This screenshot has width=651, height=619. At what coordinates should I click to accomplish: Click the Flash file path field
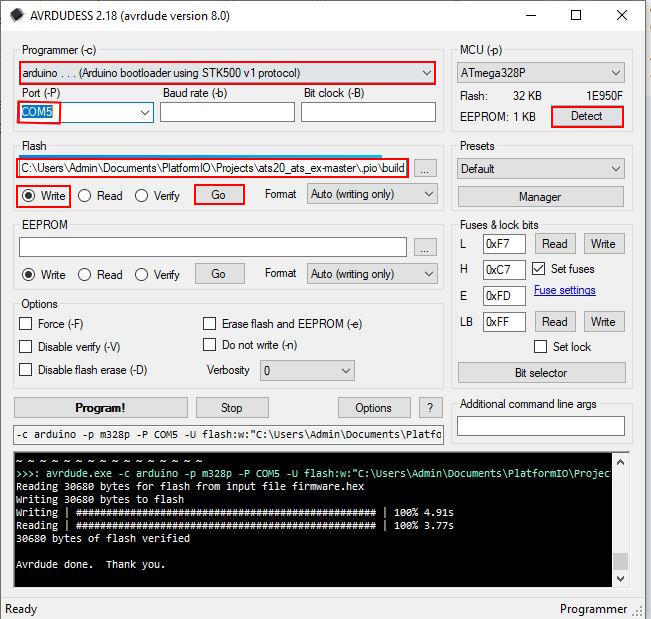[213, 168]
